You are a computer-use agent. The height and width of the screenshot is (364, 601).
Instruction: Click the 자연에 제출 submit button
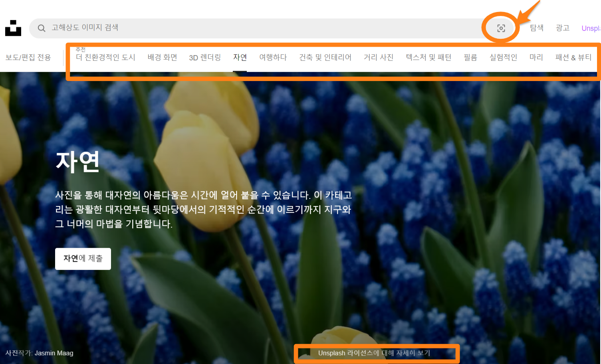click(83, 259)
